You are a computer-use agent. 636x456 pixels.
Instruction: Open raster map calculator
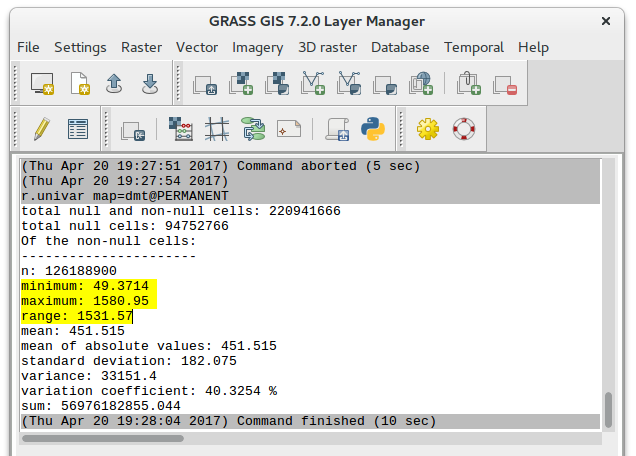coord(181,129)
